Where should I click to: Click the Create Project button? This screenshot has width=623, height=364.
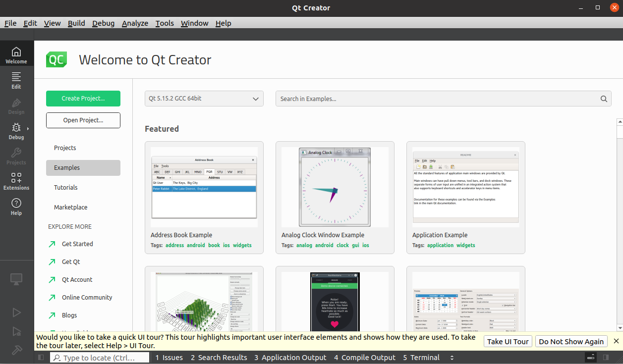[x=83, y=99]
